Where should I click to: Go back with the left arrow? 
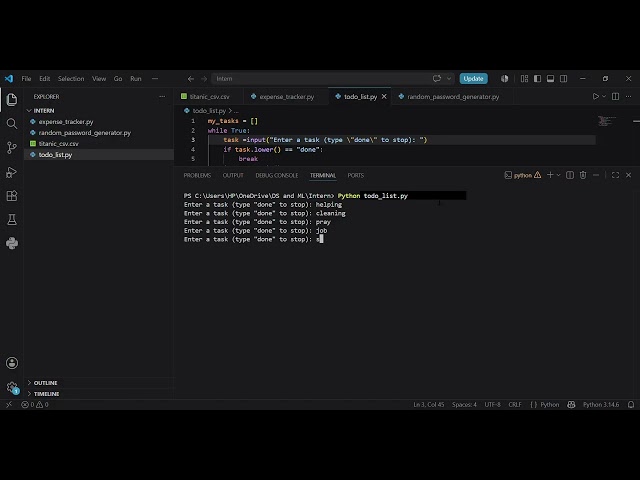191,78
